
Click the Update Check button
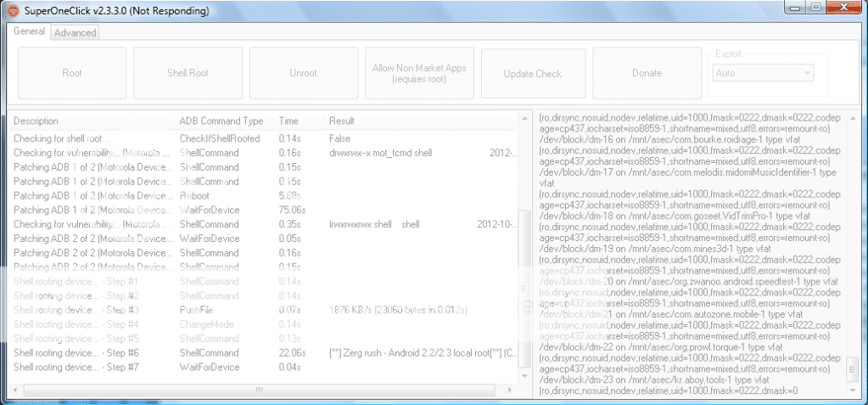[533, 74]
